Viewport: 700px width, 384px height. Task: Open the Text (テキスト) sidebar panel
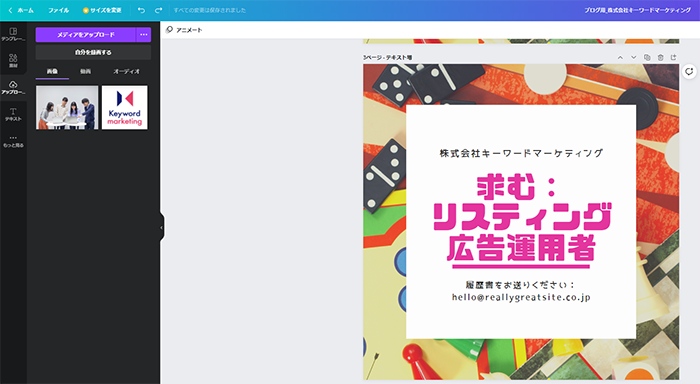(13, 114)
